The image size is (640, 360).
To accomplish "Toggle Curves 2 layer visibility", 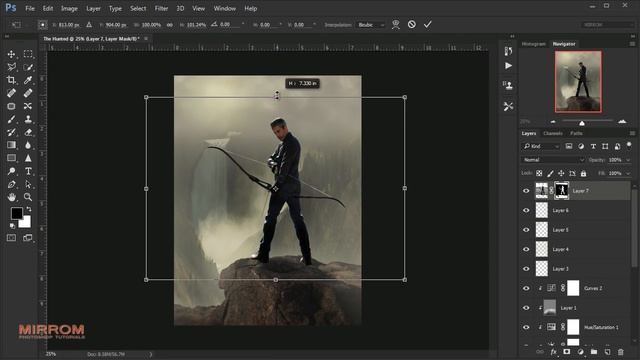I will [x=526, y=288].
